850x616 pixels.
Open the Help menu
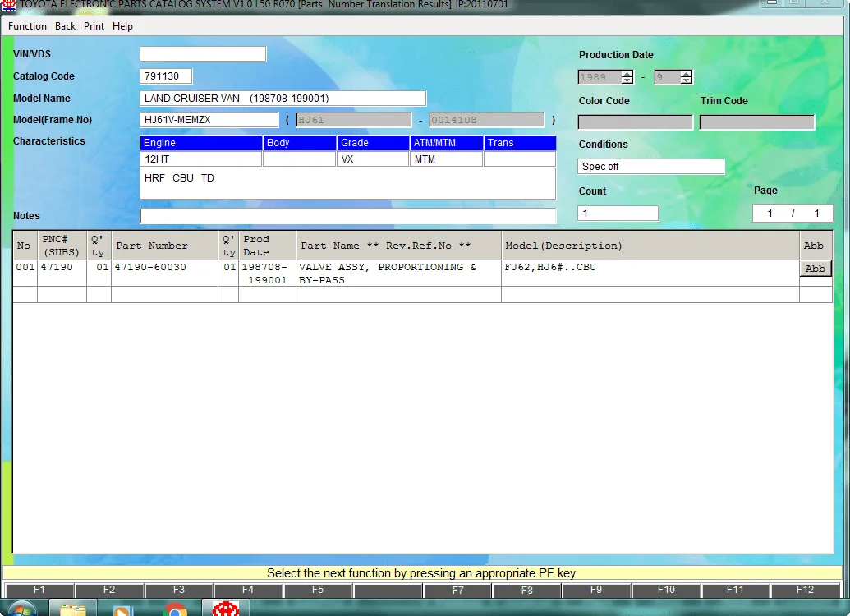122,26
